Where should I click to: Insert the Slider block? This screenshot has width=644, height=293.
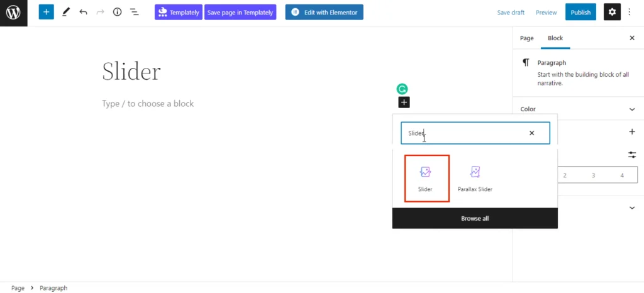426,179
